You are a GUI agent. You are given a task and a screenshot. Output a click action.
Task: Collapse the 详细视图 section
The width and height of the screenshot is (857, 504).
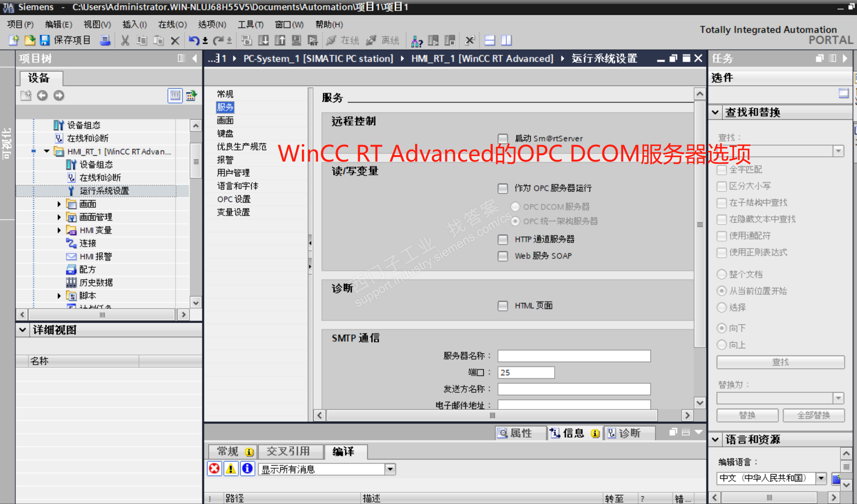(23, 330)
